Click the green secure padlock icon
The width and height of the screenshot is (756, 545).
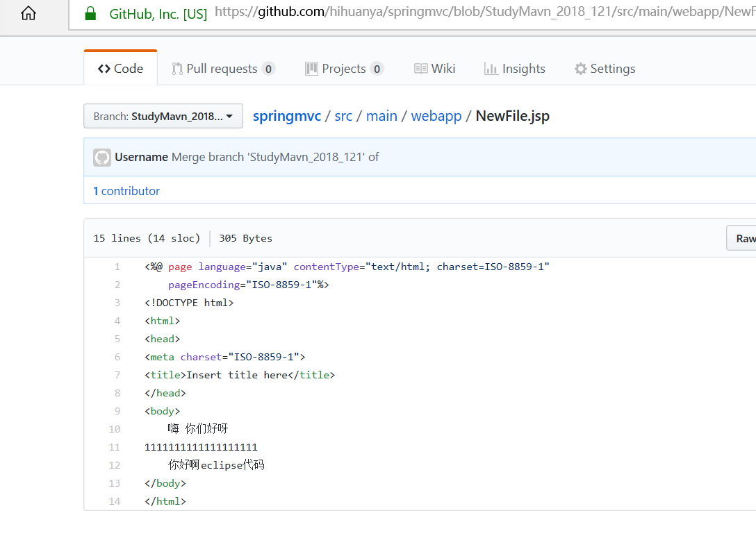pos(90,13)
